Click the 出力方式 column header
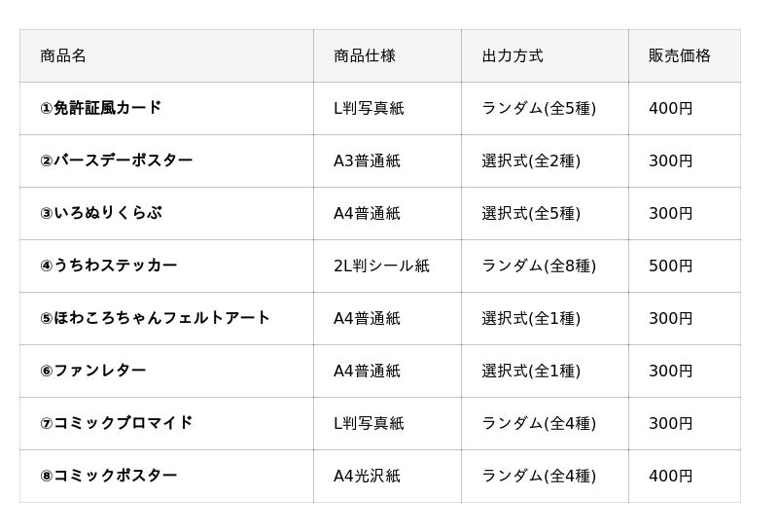 [x=513, y=56]
